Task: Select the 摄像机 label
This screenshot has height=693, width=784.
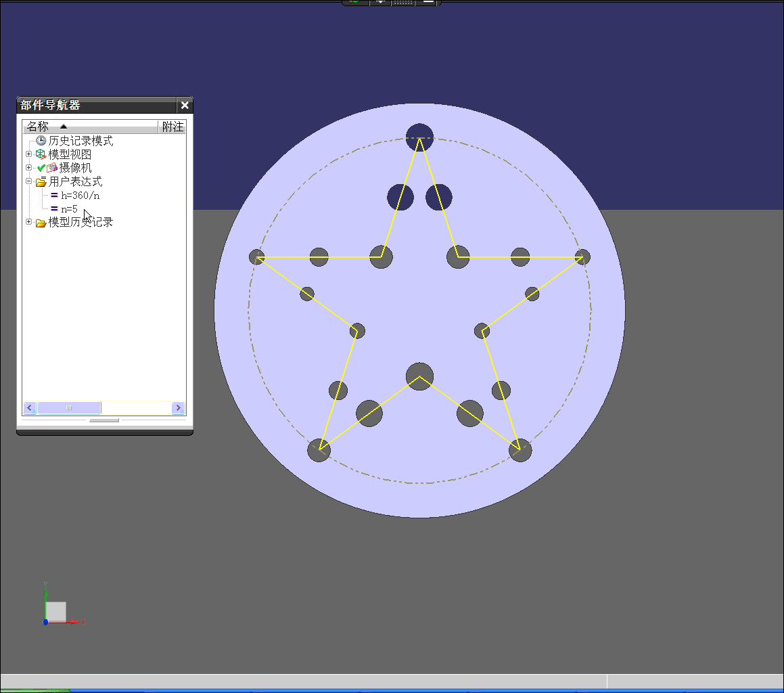Action: click(76, 168)
